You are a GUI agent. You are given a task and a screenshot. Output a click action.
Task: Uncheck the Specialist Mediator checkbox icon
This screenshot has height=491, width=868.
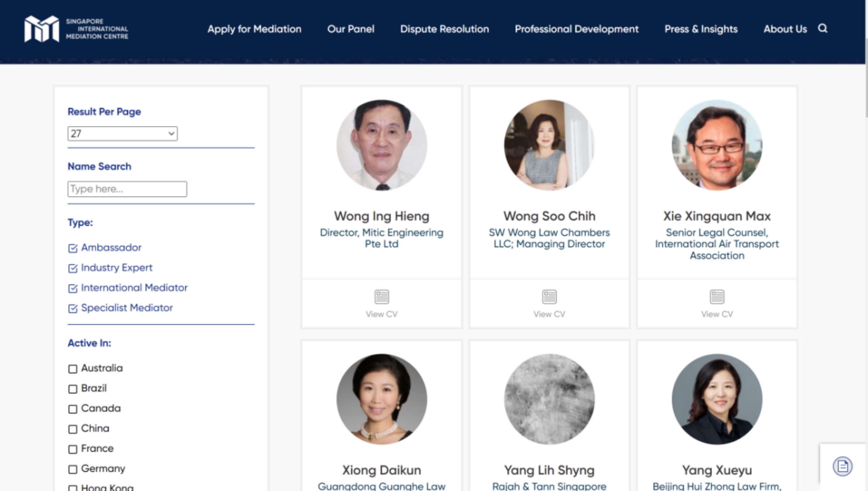73,309
